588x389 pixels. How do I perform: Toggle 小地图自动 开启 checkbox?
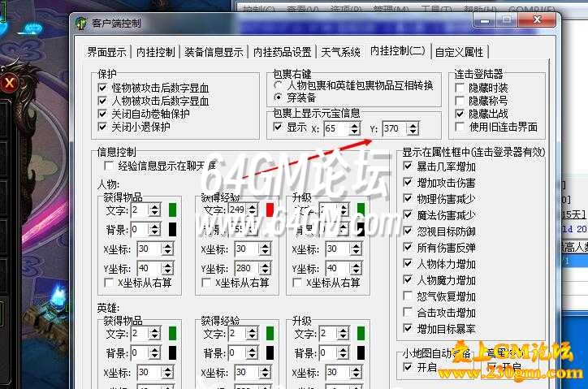click(x=408, y=367)
